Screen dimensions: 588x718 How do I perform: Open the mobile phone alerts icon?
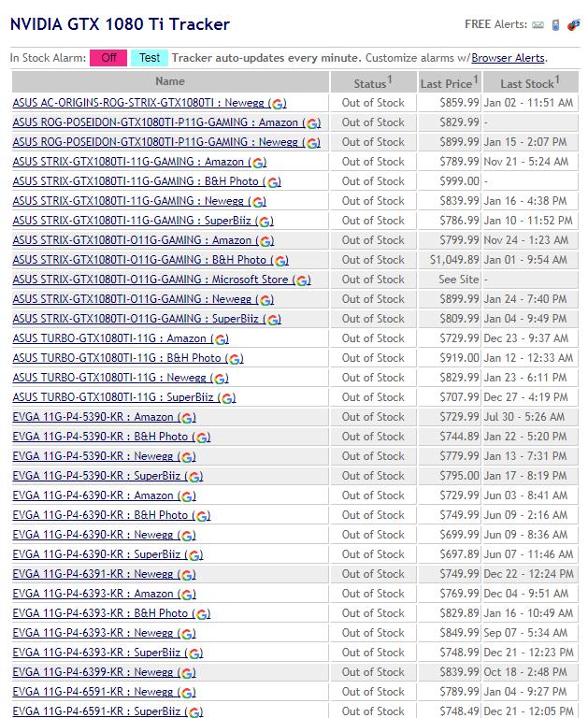(x=555, y=24)
